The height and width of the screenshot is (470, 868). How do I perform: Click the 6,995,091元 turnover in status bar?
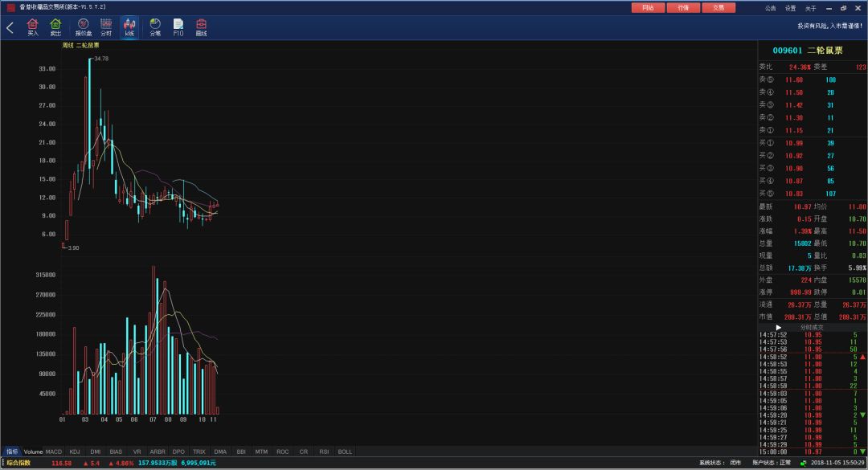click(199, 463)
